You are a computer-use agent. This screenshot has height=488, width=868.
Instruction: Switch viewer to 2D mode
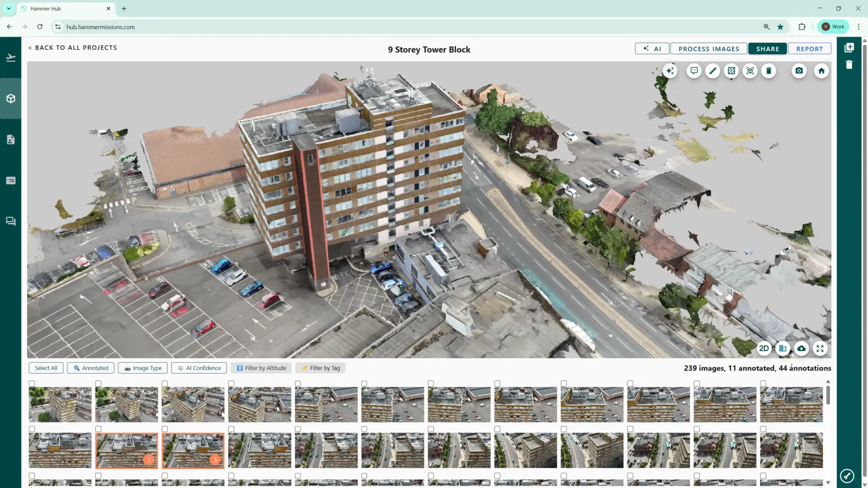764,348
